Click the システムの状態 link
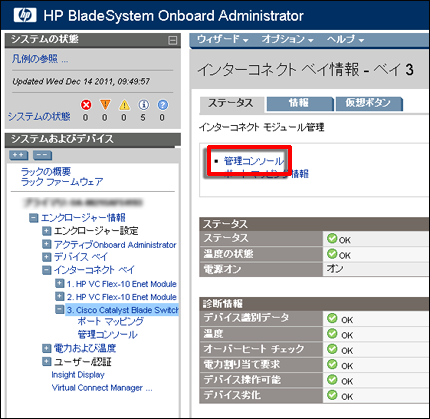This screenshot has height=419, width=430. click(x=39, y=117)
